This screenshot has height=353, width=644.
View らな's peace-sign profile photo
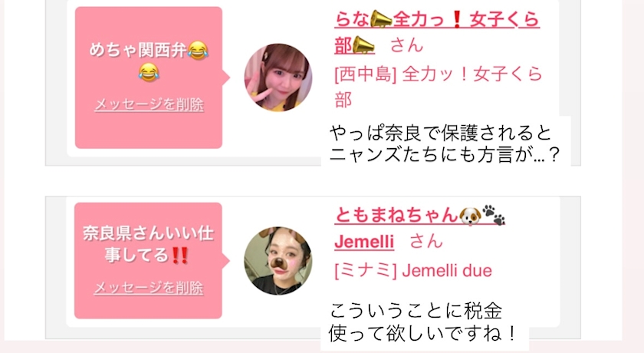[278, 78]
